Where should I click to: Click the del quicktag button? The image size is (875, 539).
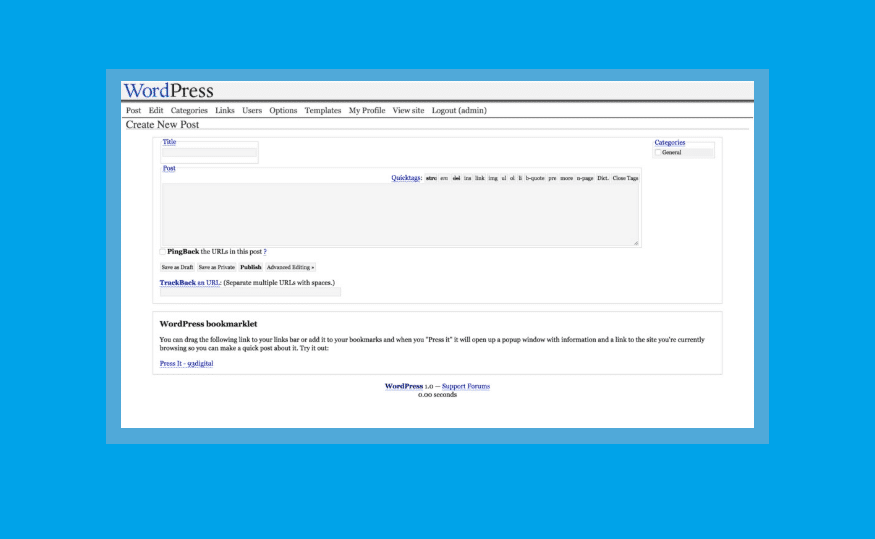[456, 178]
